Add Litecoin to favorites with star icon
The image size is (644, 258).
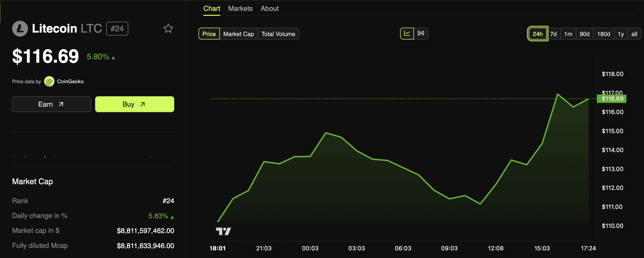168,28
